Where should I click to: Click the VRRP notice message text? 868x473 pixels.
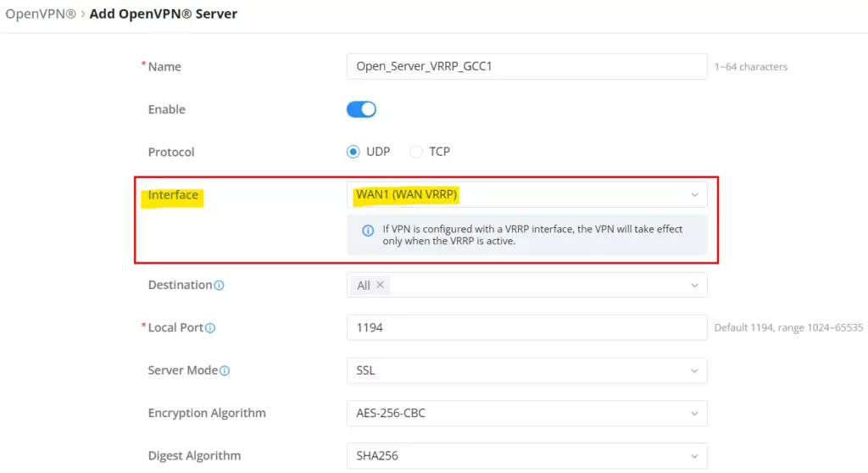pyautogui.click(x=532, y=235)
